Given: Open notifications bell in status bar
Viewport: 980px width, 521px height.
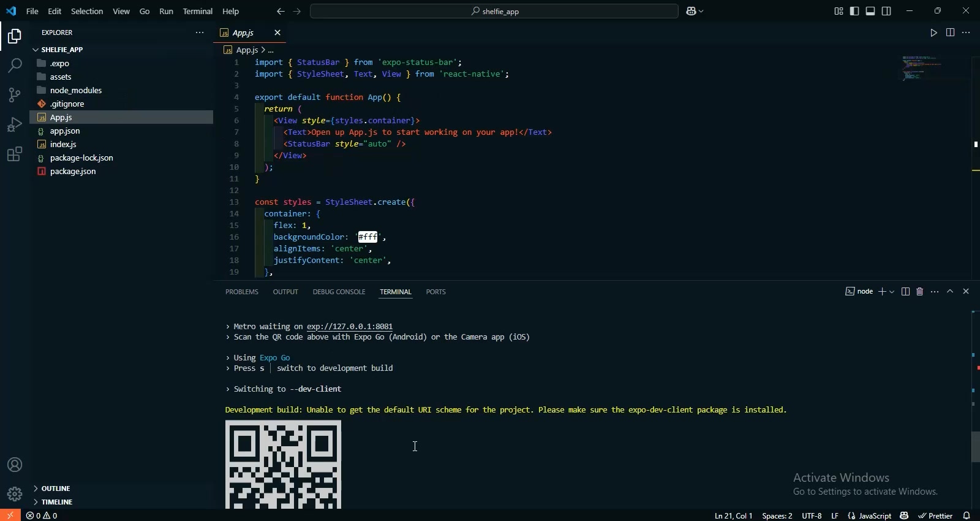Looking at the screenshot, I should (967, 515).
